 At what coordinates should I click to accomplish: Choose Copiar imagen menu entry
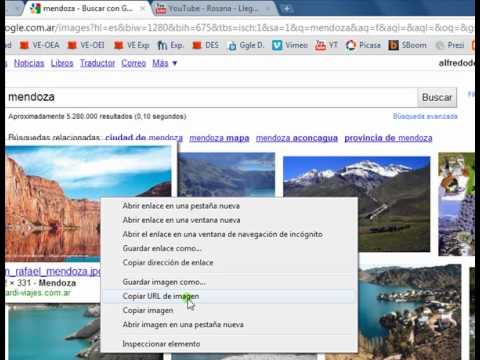(229, 310)
